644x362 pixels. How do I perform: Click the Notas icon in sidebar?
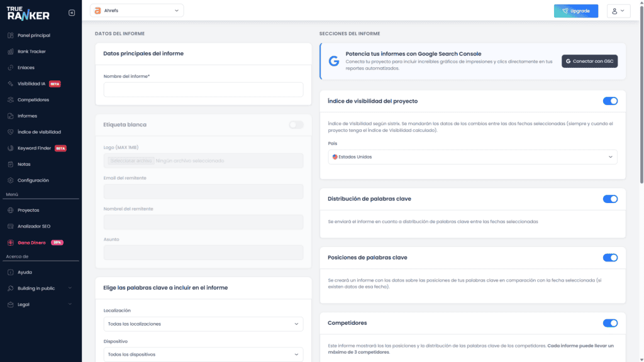point(11,164)
